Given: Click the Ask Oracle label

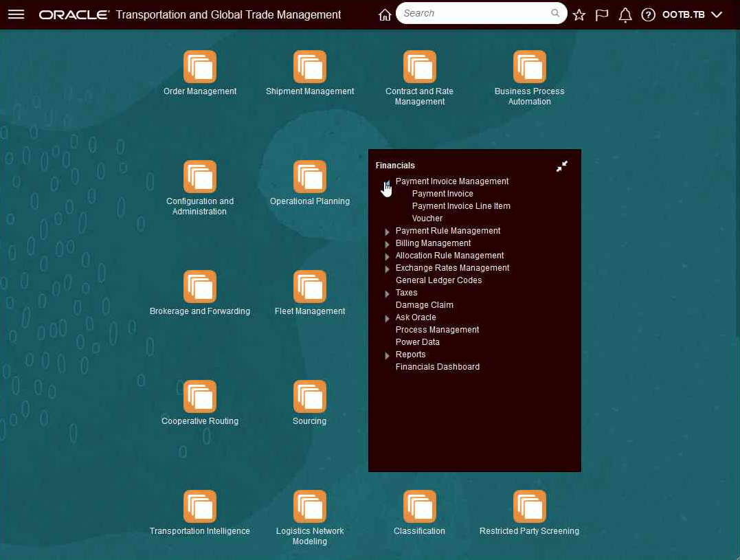Looking at the screenshot, I should click(x=415, y=317).
